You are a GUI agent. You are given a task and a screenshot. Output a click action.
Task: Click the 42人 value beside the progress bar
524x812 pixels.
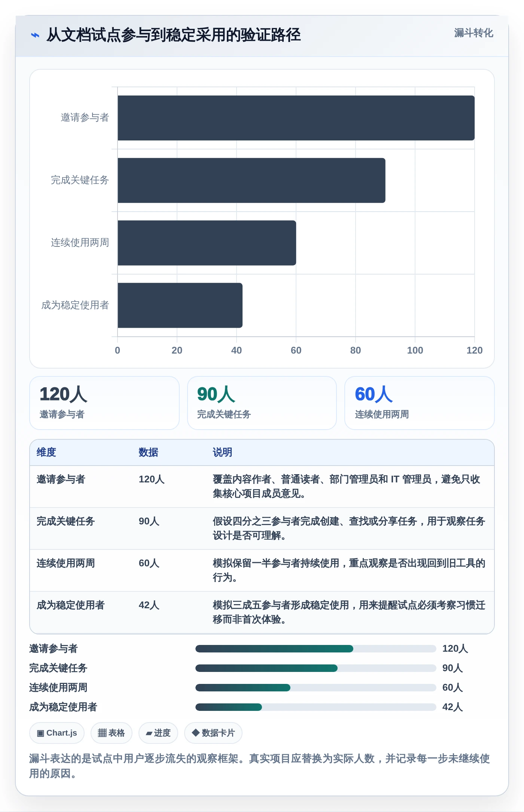tap(453, 707)
